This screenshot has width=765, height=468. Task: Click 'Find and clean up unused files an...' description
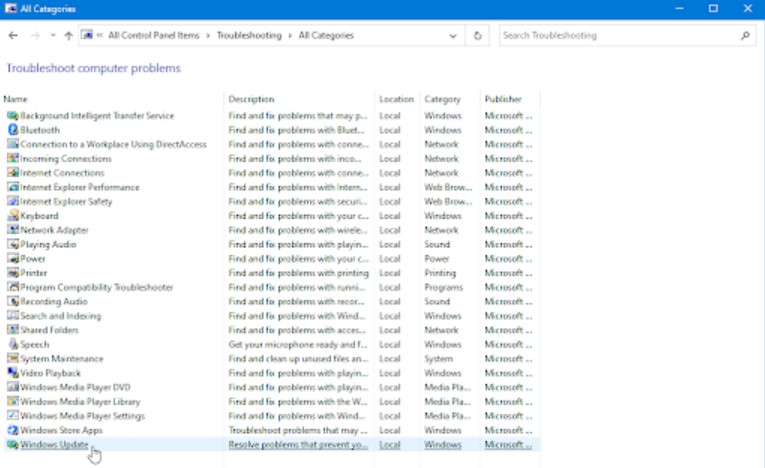pos(298,359)
